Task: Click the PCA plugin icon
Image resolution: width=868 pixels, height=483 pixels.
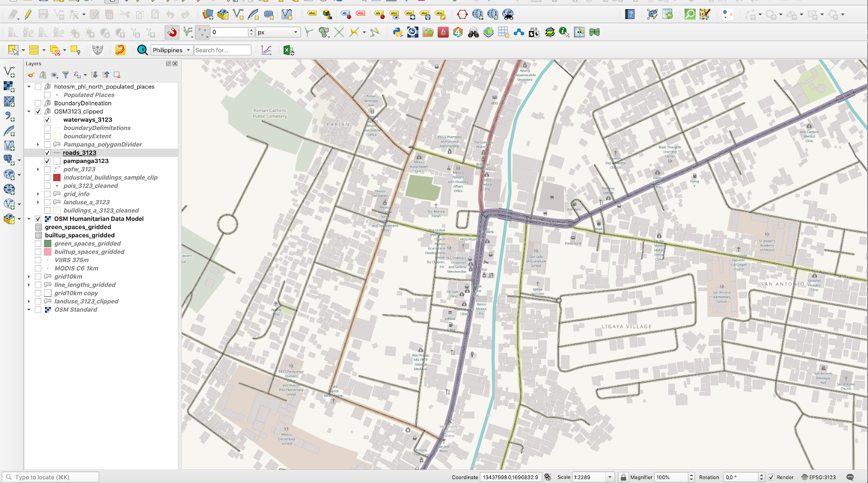Action: pos(534,33)
